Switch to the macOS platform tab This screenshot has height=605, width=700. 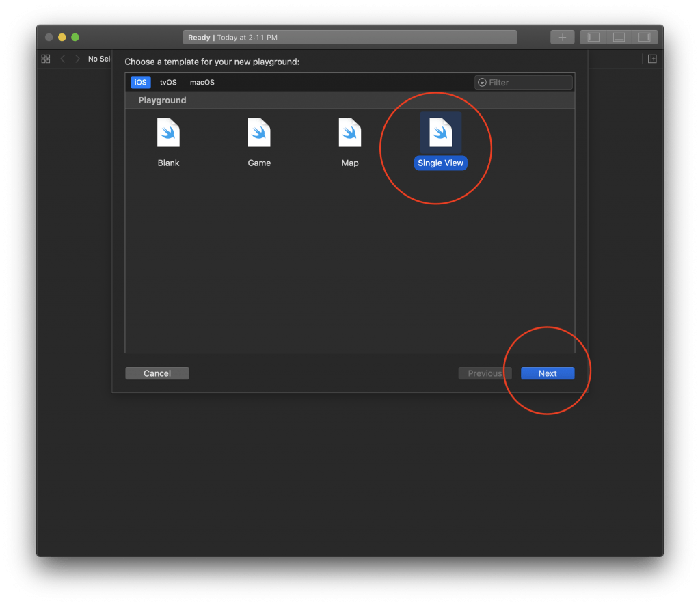(202, 82)
